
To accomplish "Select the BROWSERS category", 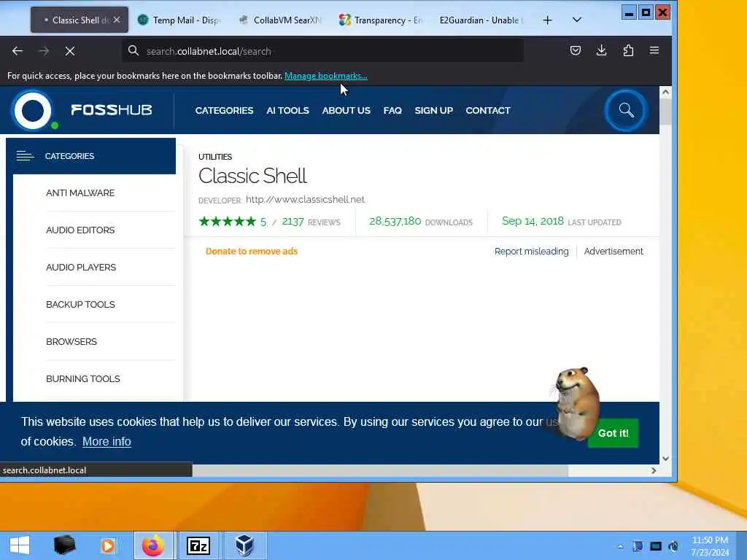I will 71,341.
